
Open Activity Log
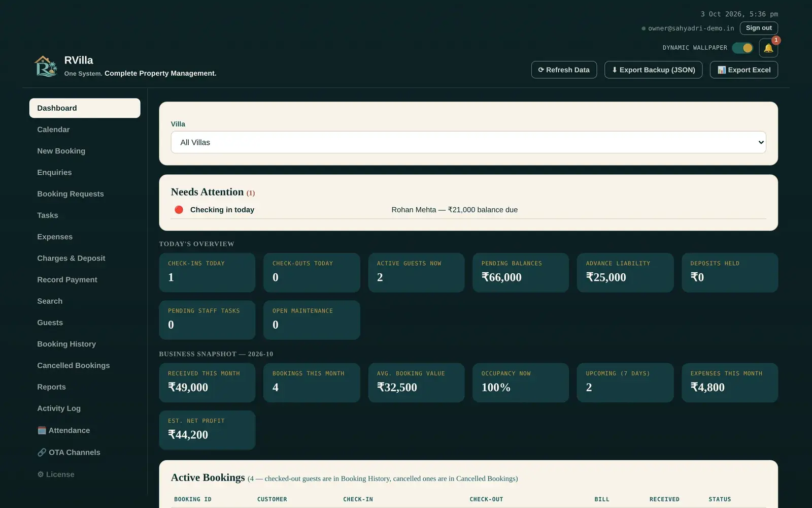pos(85,408)
